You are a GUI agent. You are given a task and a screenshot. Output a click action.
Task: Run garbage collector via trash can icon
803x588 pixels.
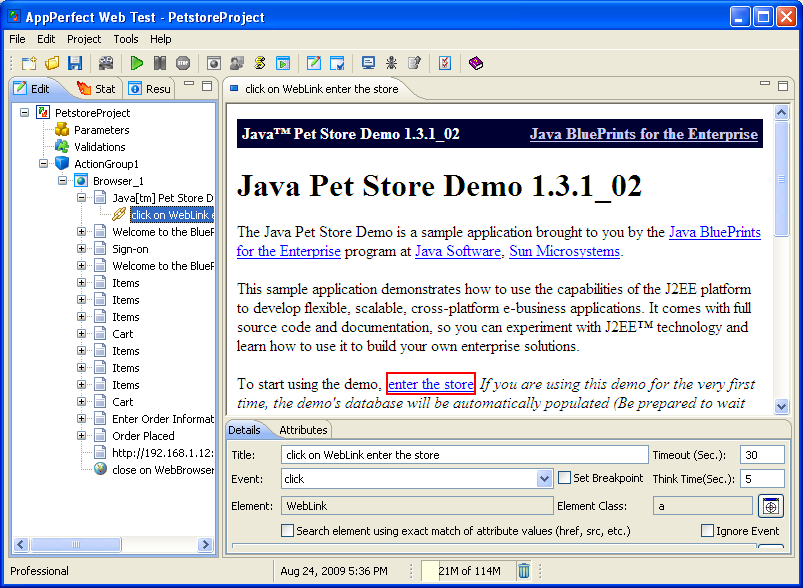tap(524, 571)
